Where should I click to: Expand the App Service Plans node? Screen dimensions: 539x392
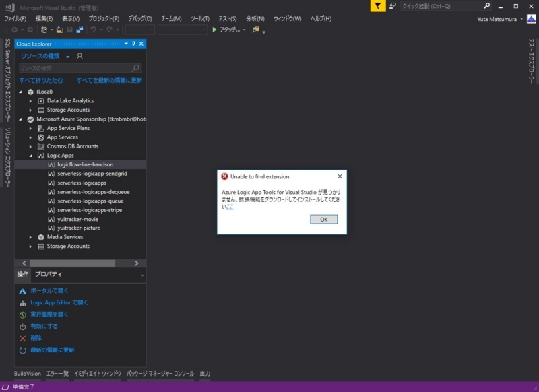click(30, 129)
